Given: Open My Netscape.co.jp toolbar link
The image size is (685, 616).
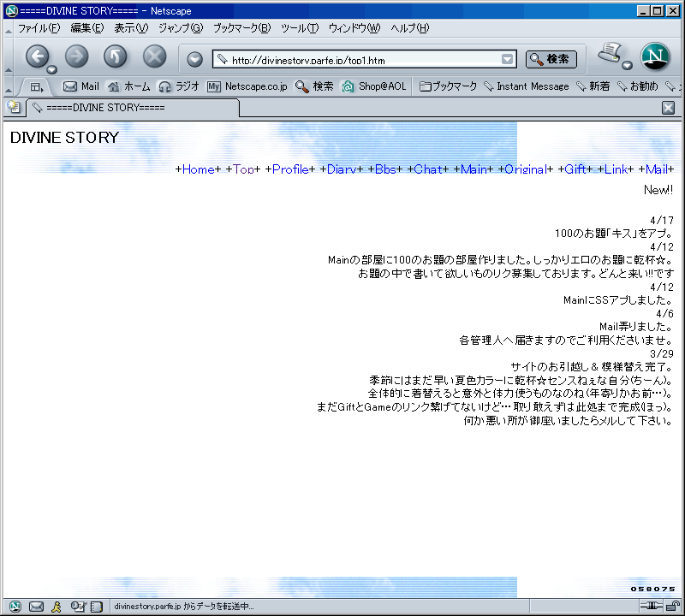Looking at the screenshot, I should click(247, 86).
